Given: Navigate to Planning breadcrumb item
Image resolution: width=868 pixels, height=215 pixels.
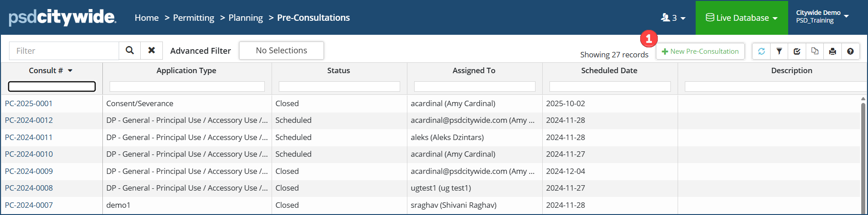Looking at the screenshot, I should tap(245, 18).
